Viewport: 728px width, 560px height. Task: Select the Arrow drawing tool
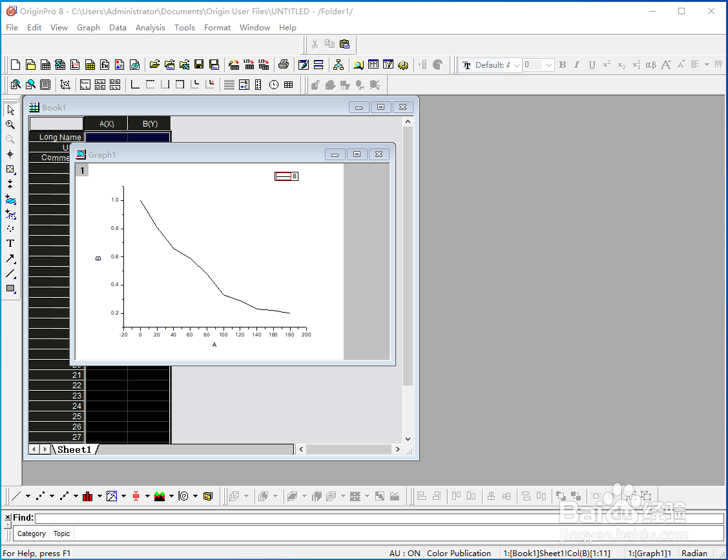pos(10,258)
